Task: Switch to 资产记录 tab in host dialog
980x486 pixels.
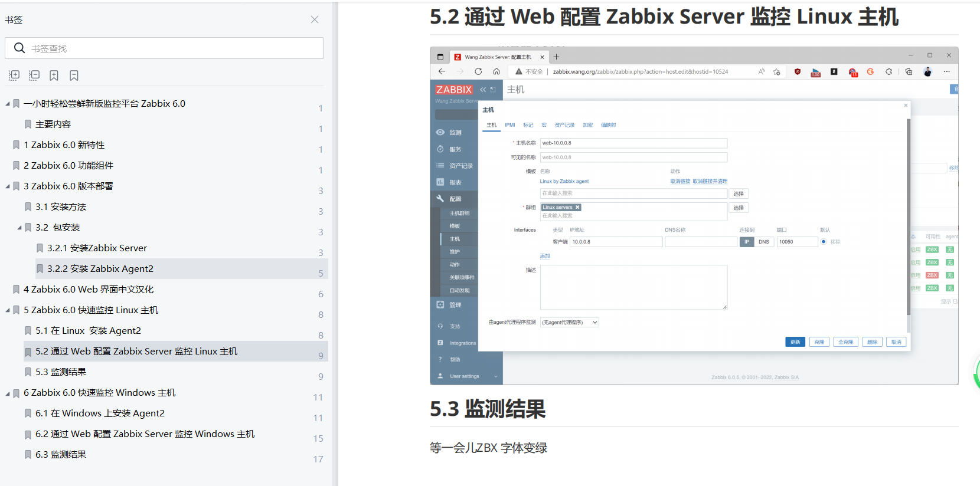Action: coord(564,125)
